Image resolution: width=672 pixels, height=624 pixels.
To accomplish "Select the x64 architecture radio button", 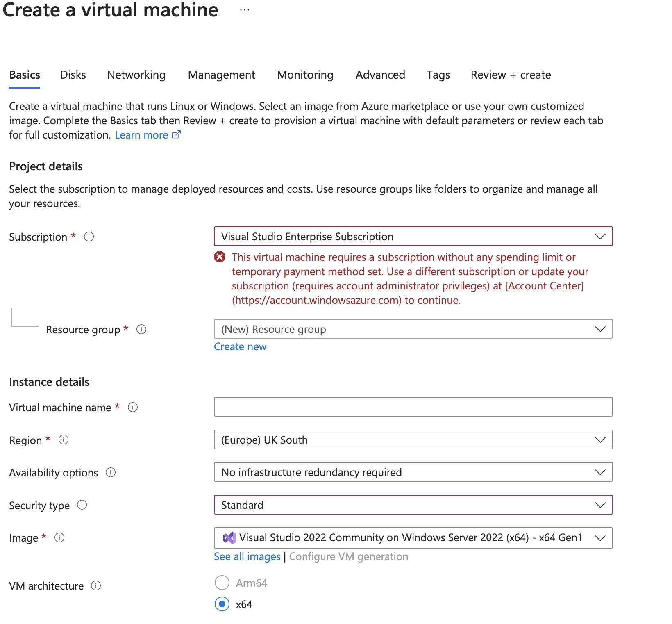I will tap(222, 604).
